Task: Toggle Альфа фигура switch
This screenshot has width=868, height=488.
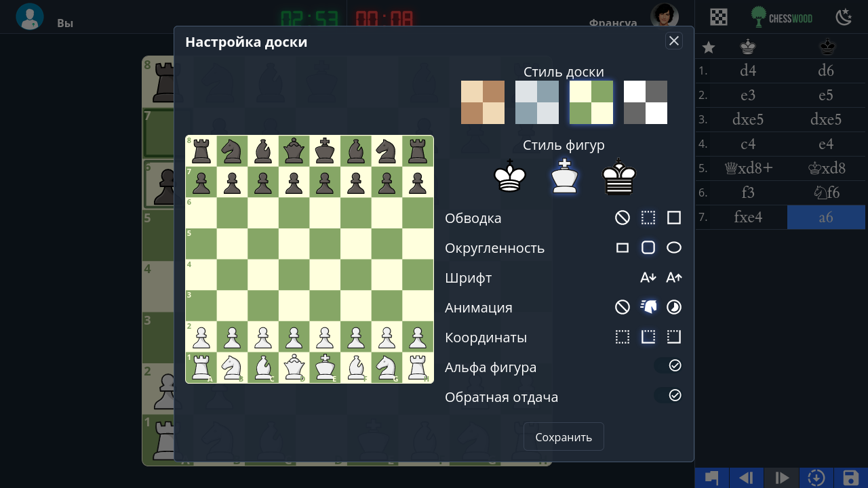Action: 669,365
